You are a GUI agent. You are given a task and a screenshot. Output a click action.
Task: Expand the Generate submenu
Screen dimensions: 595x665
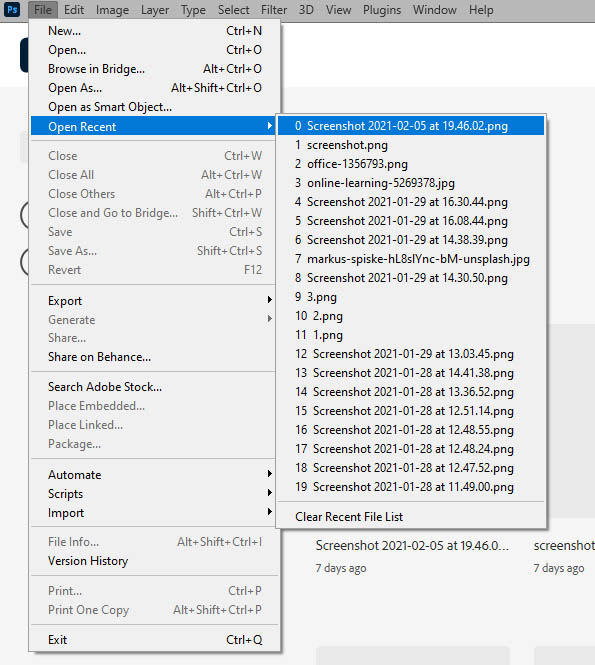[155, 319]
